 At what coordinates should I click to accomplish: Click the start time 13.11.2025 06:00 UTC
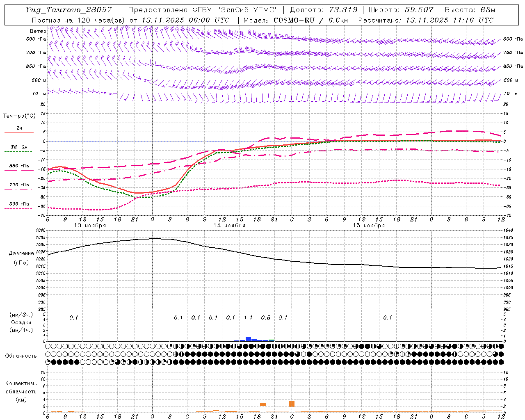(185, 20)
